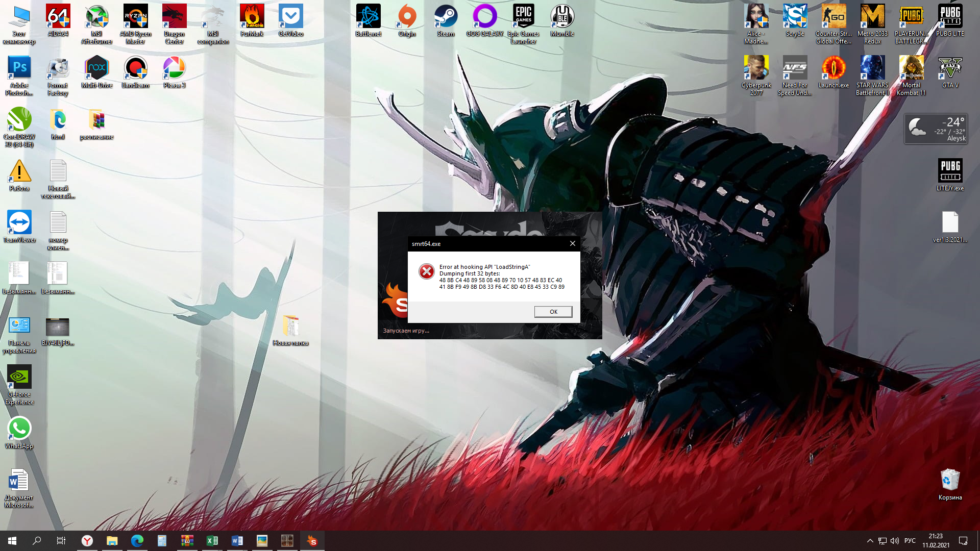Open the volume control in system tray
Viewport: 980px width, 551px height.
tap(895, 541)
